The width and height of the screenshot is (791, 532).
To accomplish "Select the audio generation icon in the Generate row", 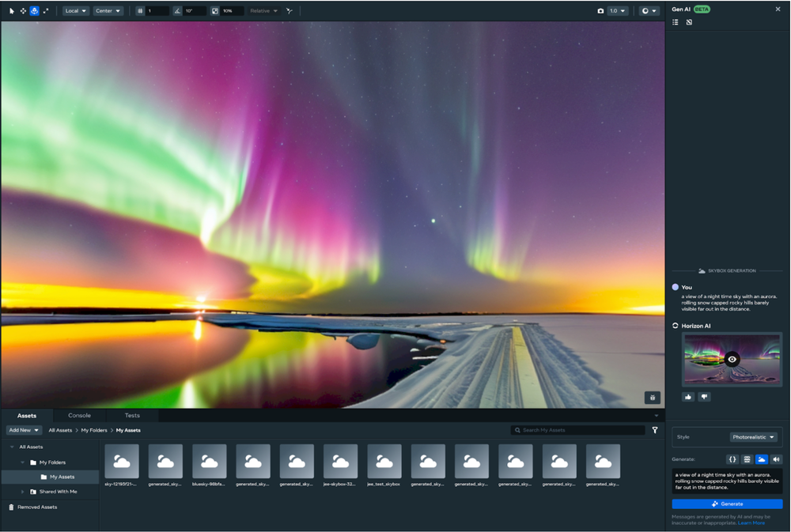I will click(776, 459).
